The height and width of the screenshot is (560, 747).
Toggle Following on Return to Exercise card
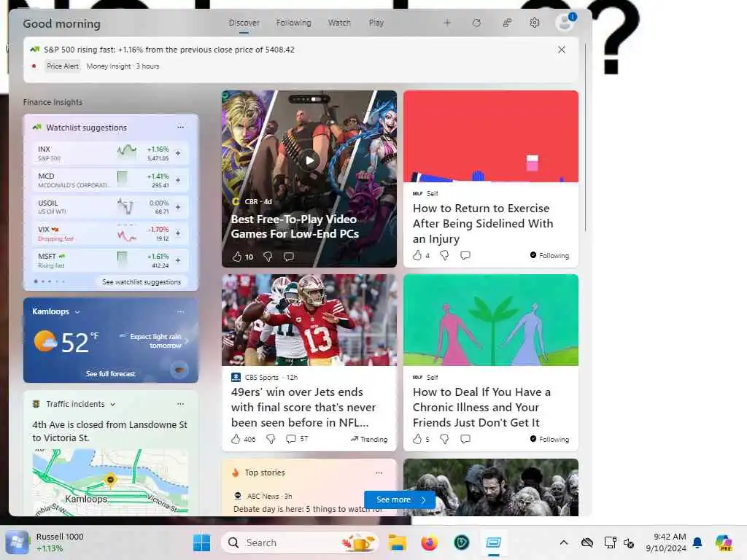pos(549,255)
